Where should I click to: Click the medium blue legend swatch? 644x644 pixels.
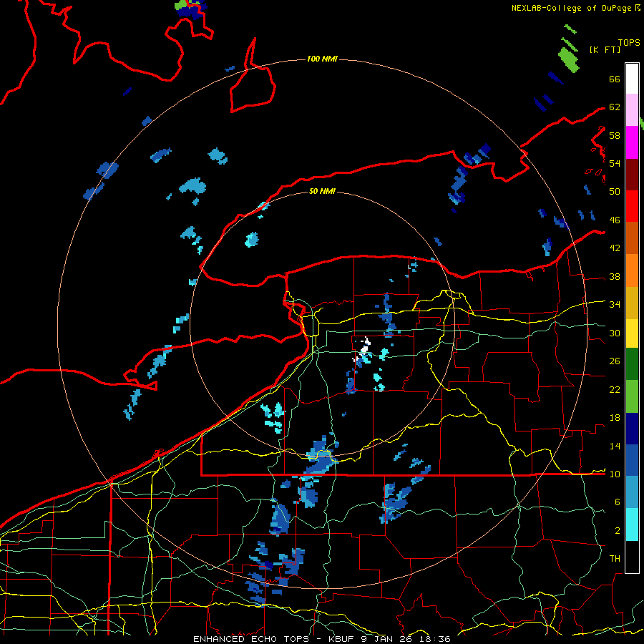point(632,460)
